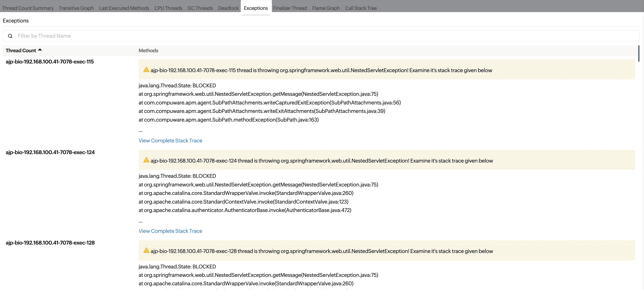The image size is (644, 290).
Task: Open the Thread Count Summary tab
Action: [27, 8]
